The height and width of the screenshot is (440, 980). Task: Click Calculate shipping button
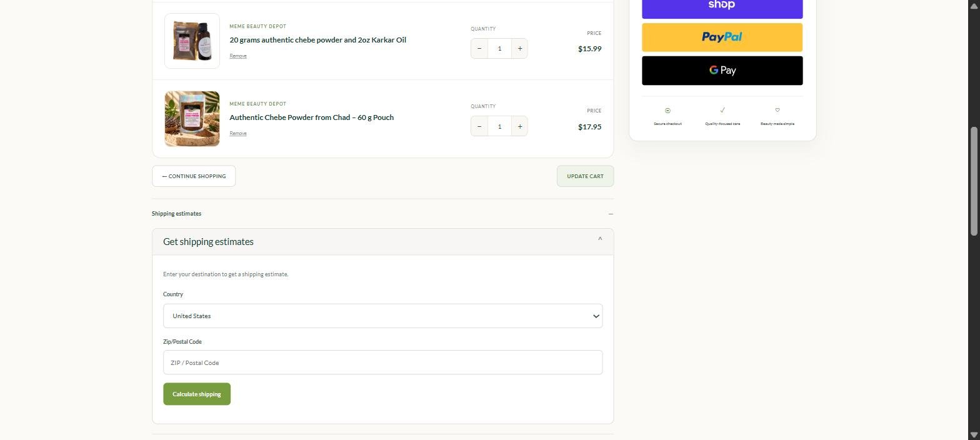(x=197, y=394)
